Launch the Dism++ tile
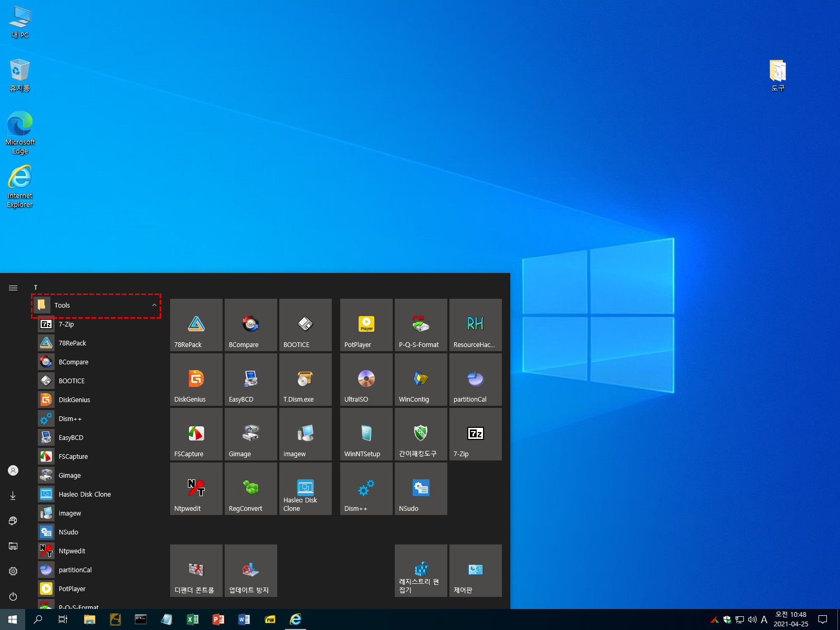The width and height of the screenshot is (840, 630). tap(366, 489)
